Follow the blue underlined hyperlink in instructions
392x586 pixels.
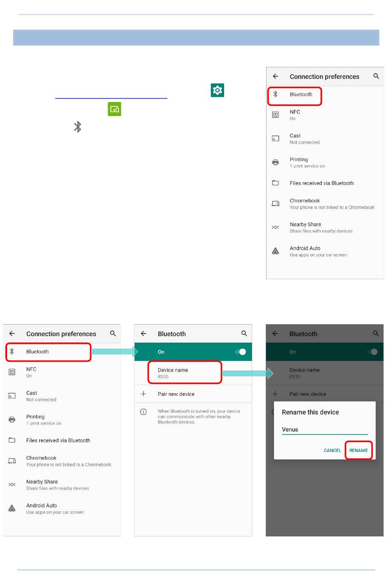point(111,95)
